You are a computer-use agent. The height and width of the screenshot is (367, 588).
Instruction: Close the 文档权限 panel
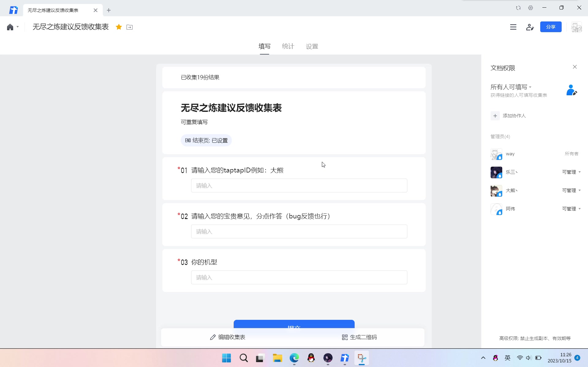click(x=575, y=67)
